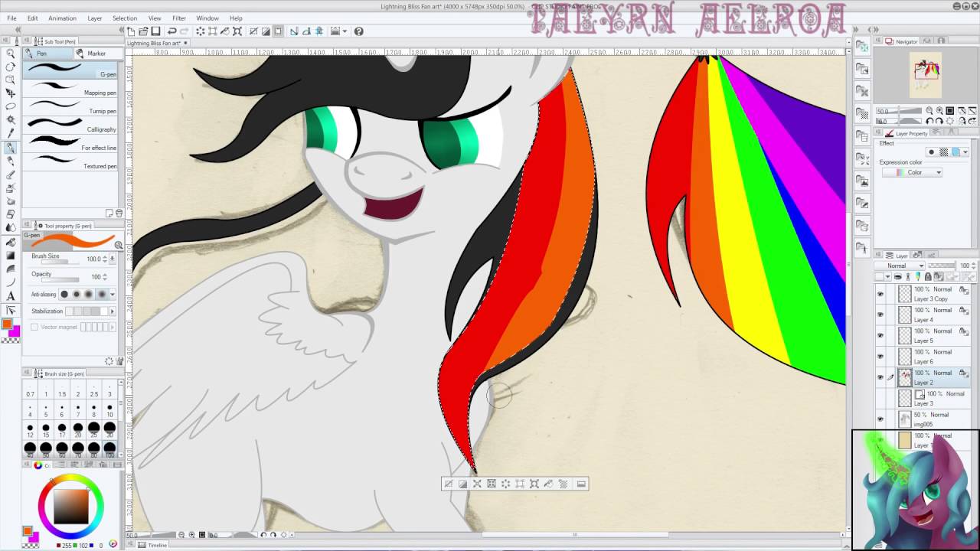Image resolution: width=980 pixels, height=551 pixels.
Task: Open the toolbar dropdown arrow beside Help
Action: coord(345,31)
